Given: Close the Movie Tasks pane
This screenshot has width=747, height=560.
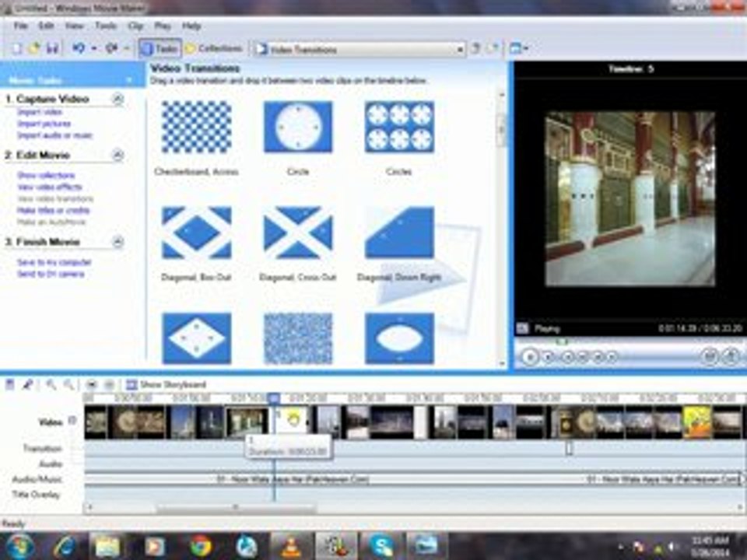Looking at the screenshot, I should point(129,80).
